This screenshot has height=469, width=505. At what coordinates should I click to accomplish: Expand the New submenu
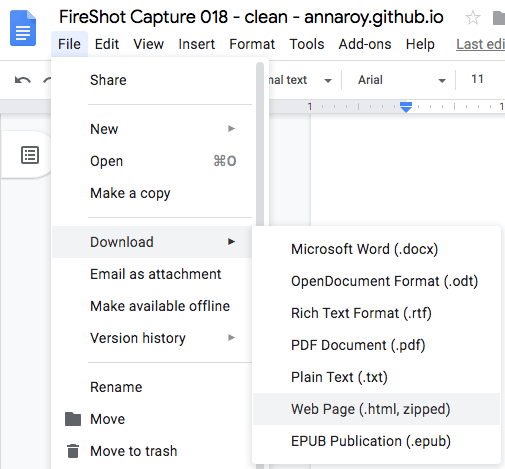152,129
